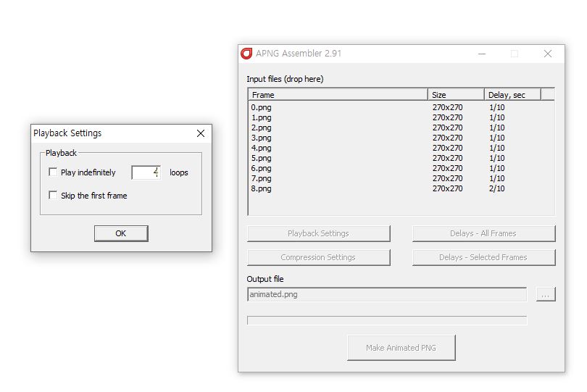Screen dimensions: 587x392
Task: Select the 8.png frame row
Action: (x=401, y=188)
